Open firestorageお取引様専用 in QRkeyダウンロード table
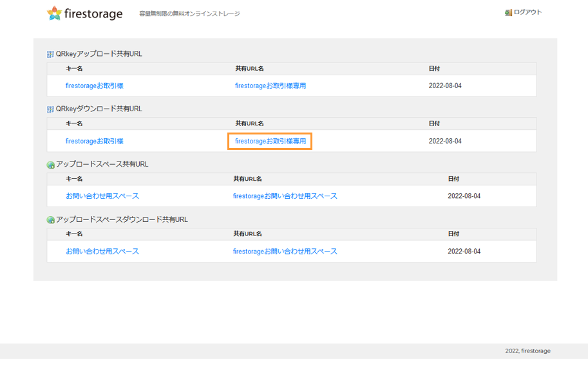The height and width of the screenshot is (368, 588). click(x=270, y=142)
